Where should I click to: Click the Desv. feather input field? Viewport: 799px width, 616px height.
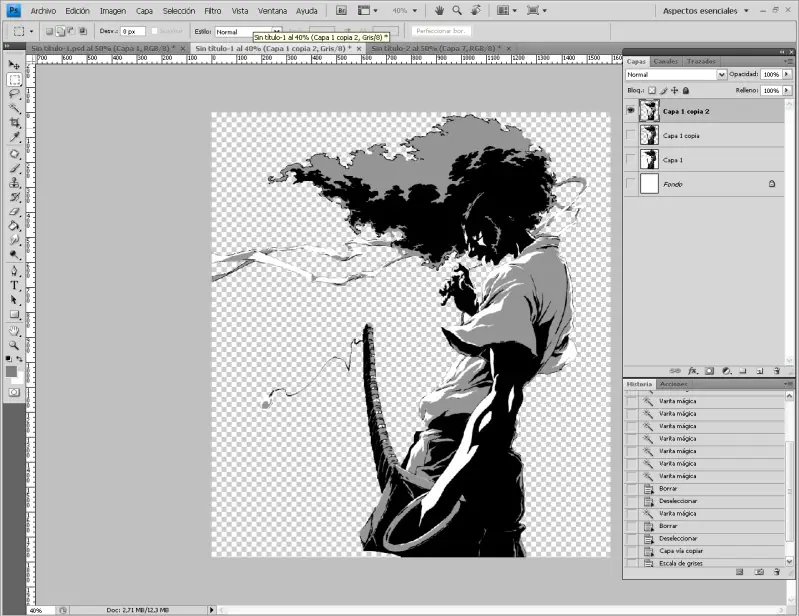click(133, 32)
